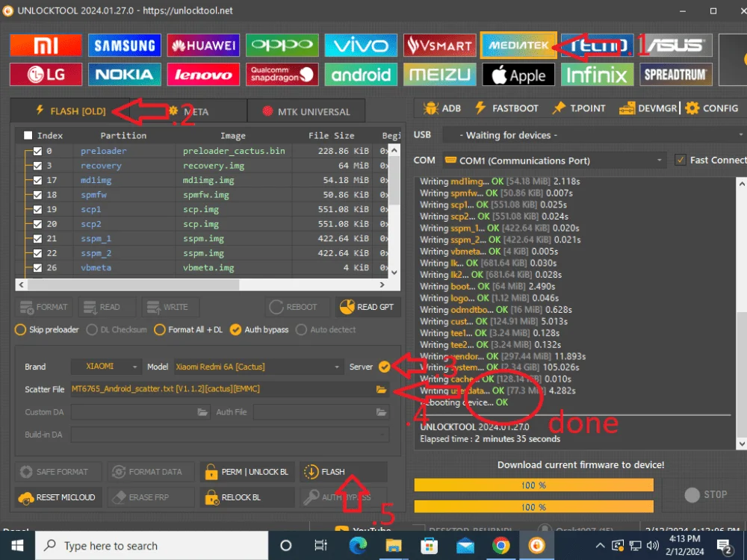Open the MediaTek brand tile
The height and width of the screenshot is (560, 747).
pyautogui.click(x=518, y=46)
